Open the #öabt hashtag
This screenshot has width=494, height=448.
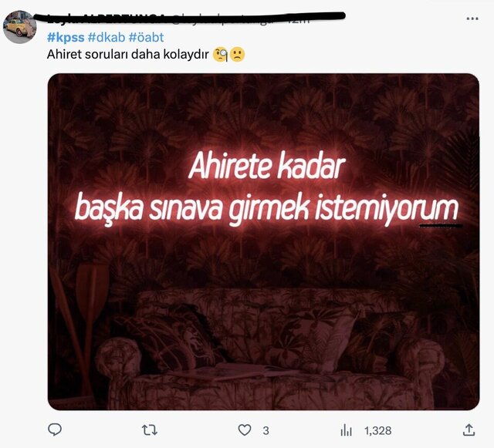pos(146,38)
